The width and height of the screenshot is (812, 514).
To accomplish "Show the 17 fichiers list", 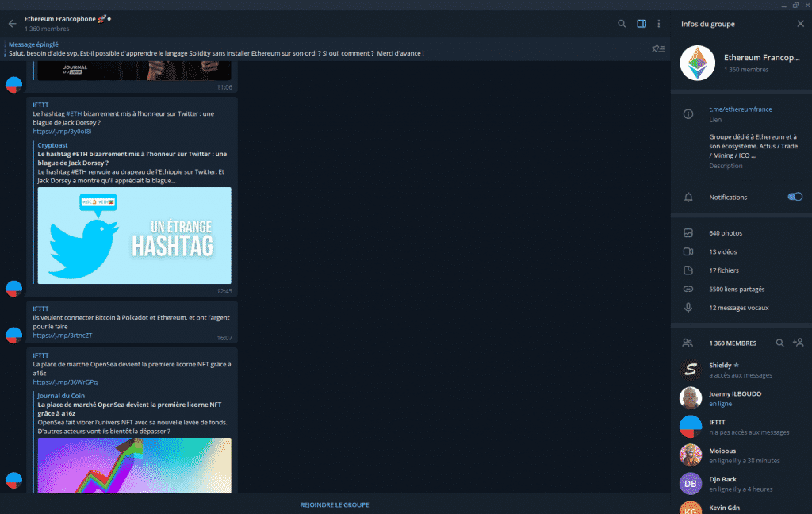I will 723,270.
